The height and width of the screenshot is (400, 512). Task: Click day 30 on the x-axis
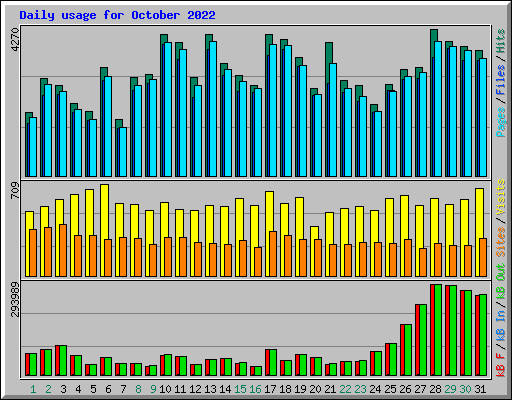click(x=465, y=389)
